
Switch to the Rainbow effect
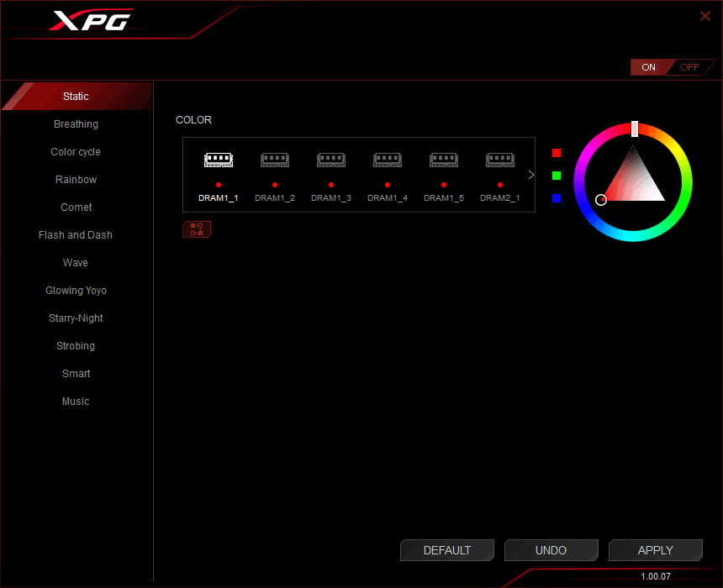pyautogui.click(x=76, y=180)
